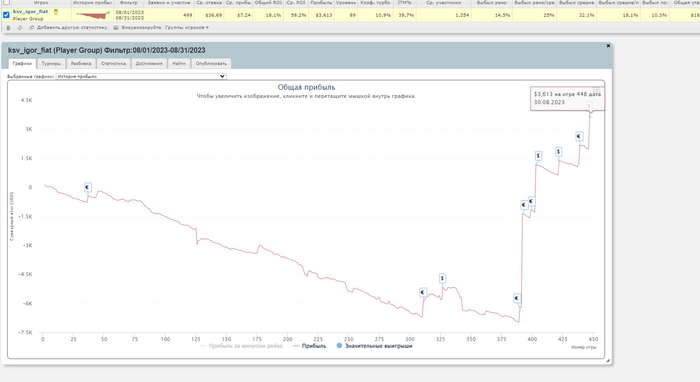Click the euro win marker near game 437

[579, 137]
